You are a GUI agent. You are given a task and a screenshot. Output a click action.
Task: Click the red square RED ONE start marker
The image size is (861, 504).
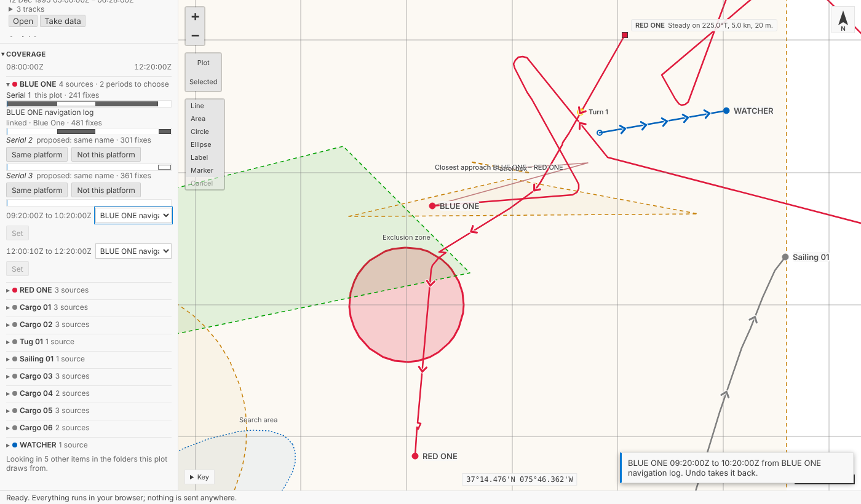(625, 35)
